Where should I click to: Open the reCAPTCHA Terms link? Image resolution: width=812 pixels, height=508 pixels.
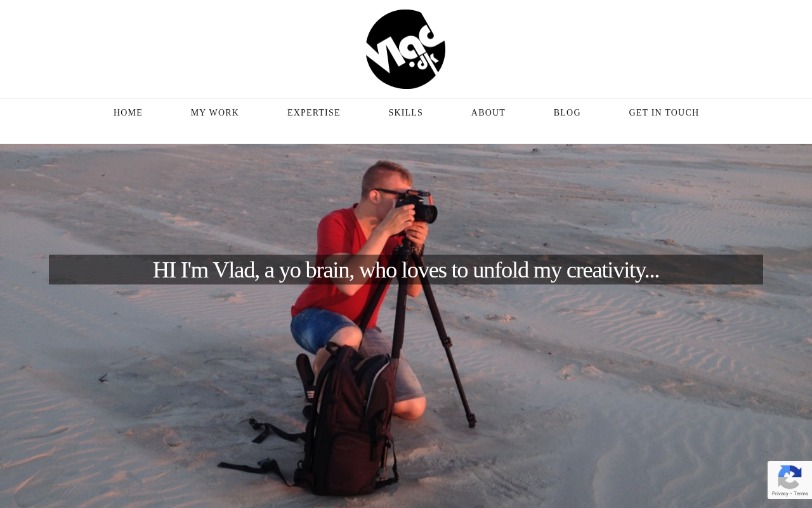801,494
